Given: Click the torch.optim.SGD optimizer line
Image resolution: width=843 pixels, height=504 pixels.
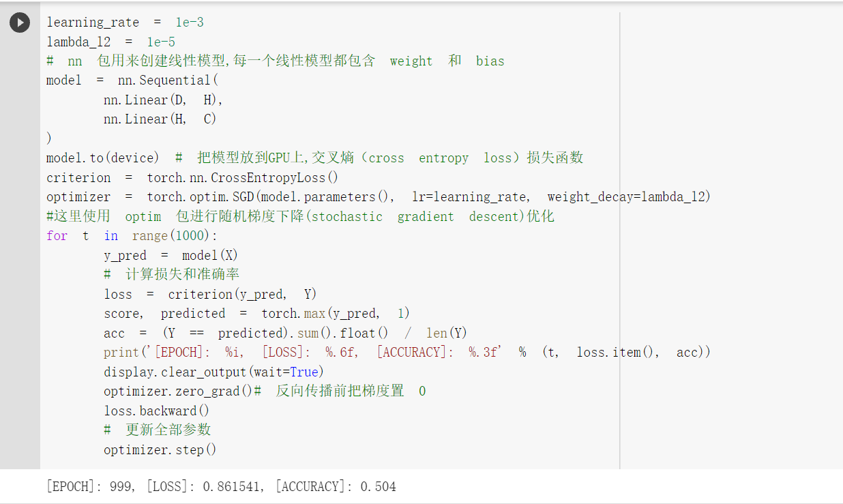Looking at the screenshot, I should coord(379,197).
